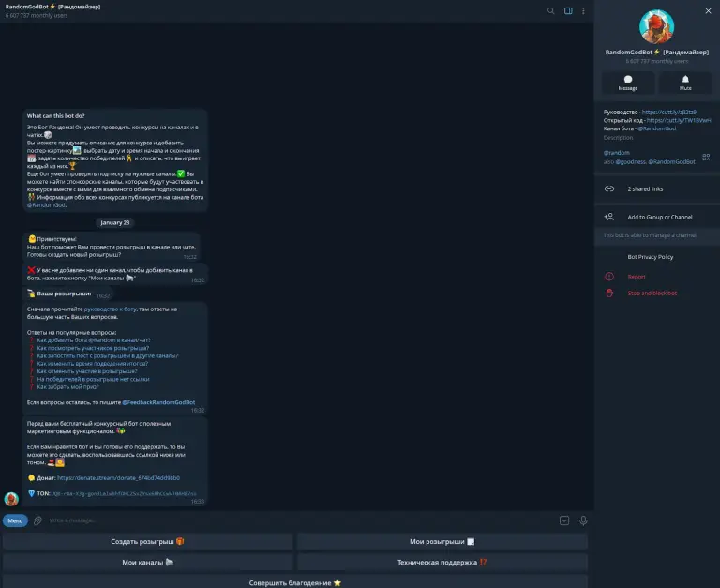Open the @goodness username link
720x588 pixels.
(x=630, y=161)
